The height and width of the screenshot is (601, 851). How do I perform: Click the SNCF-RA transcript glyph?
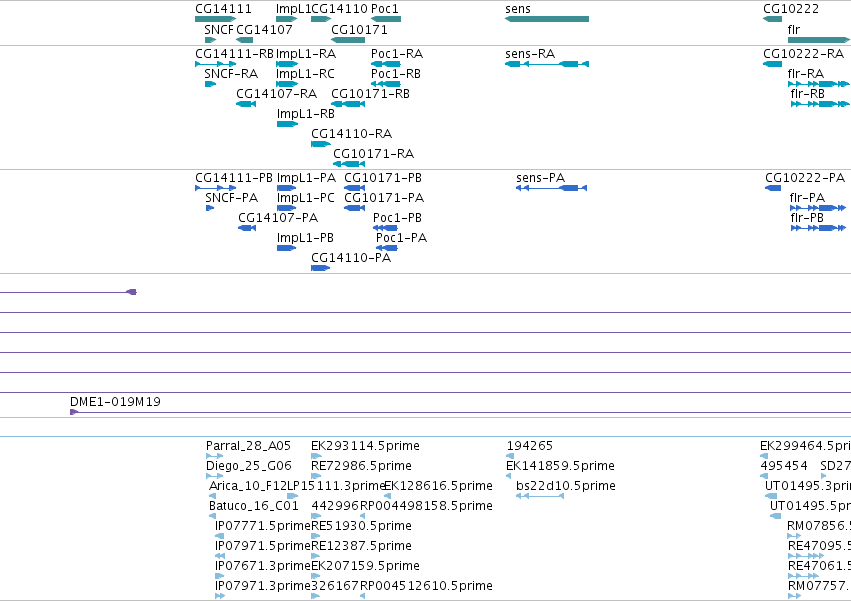pyautogui.click(x=211, y=84)
